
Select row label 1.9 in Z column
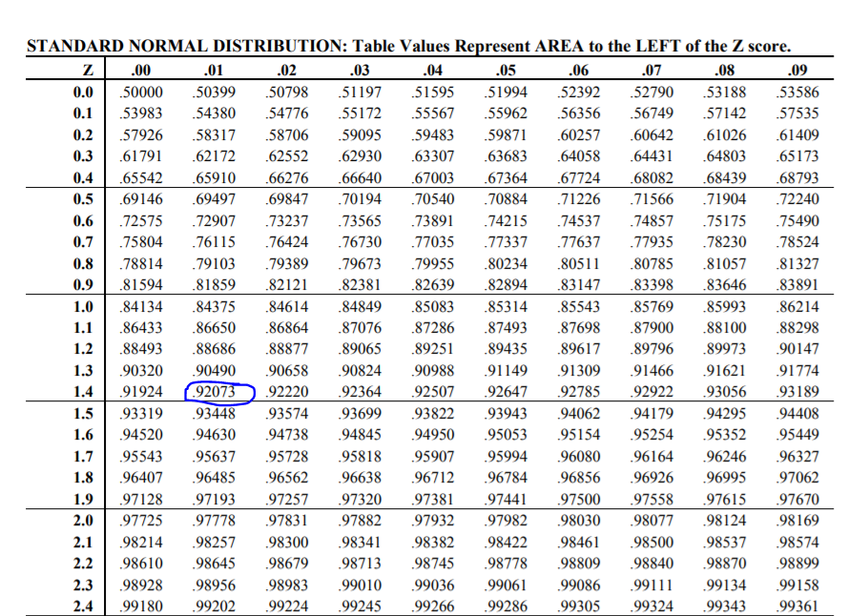coord(83,499)
